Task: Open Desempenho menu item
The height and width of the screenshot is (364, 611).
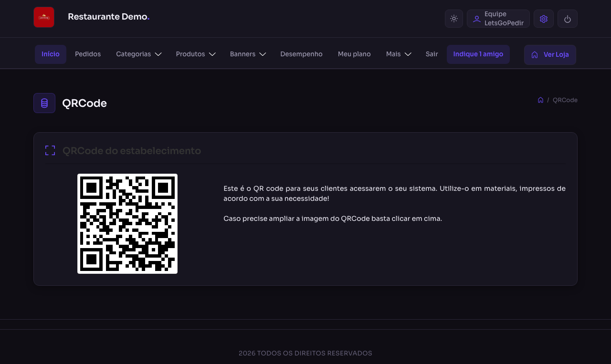Action: pyautogui.click(x=301, y=54)
